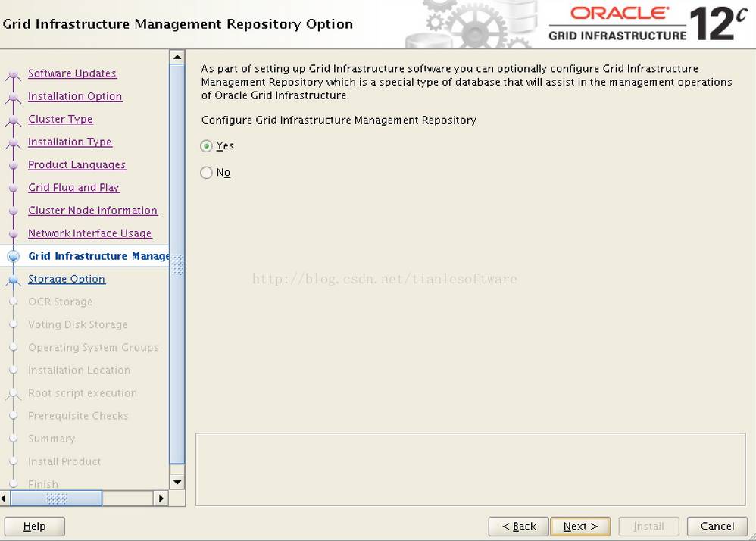This screenshot has width=756, height=541.
Task: Click the sidebar scroll down arrow
Action: 177,482
